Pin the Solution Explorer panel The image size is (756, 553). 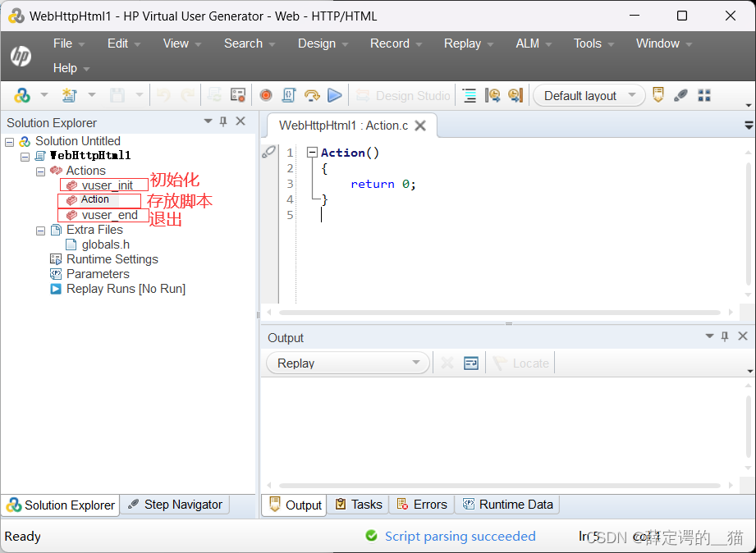click(x=223, y=121)
